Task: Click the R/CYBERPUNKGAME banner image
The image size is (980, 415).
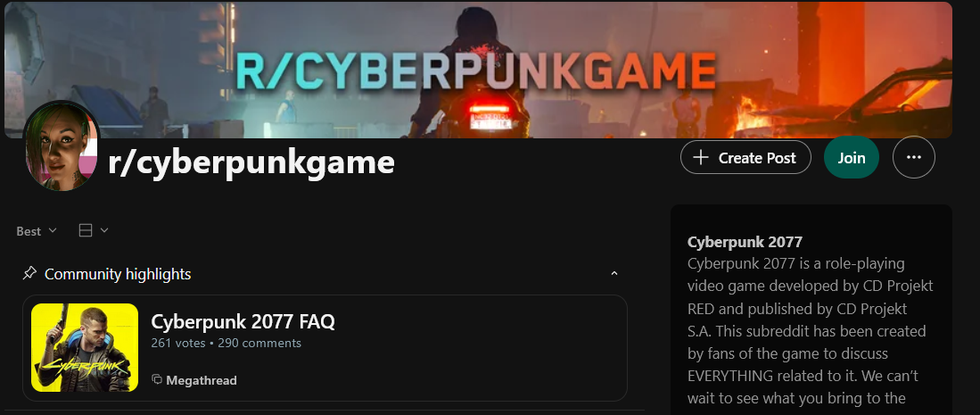Action: (x=478, y=70)
